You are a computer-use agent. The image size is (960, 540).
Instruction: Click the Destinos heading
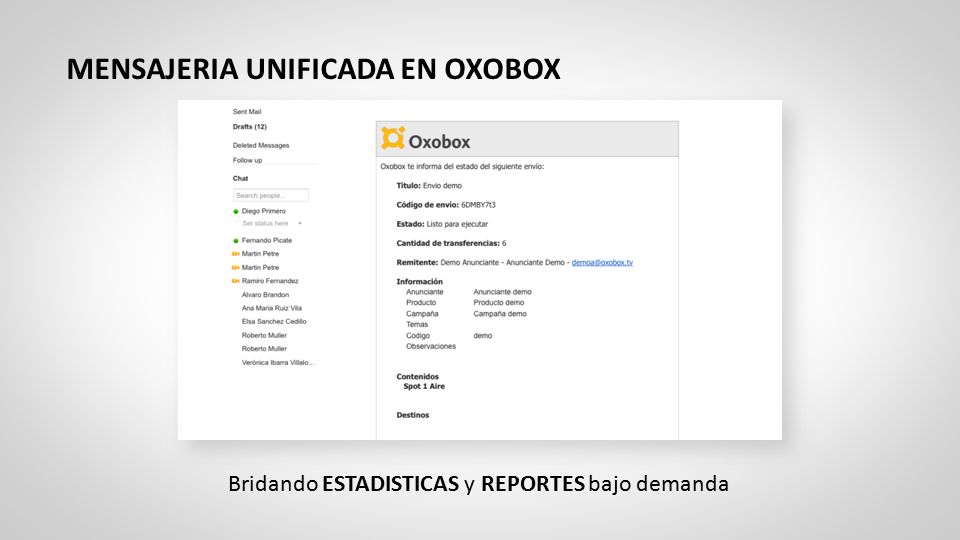[413, 415]
